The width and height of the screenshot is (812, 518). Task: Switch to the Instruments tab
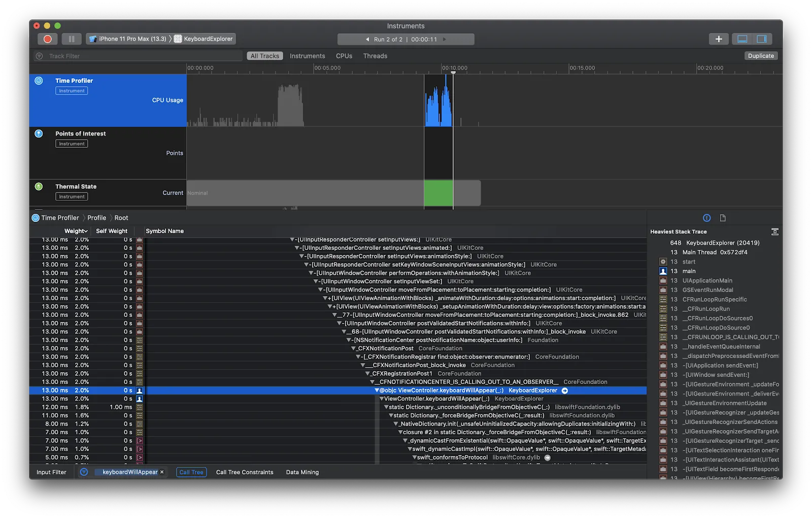pyautogui.click(x=307, y=56)
